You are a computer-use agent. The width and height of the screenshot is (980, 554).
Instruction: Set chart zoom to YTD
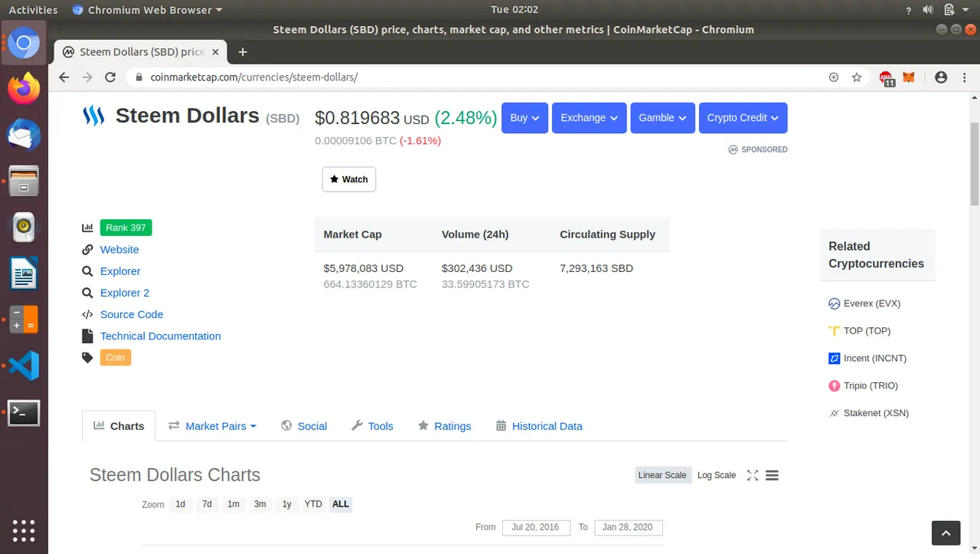pos(313,504)
